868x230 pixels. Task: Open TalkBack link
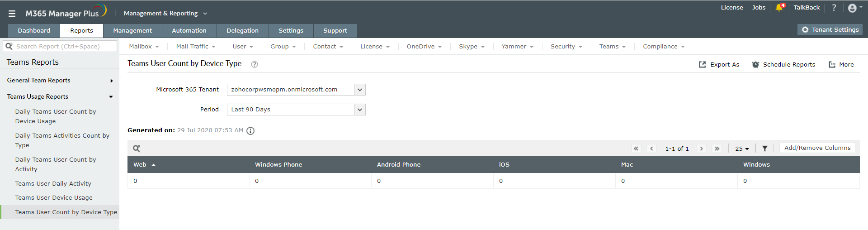pos(807,8)
